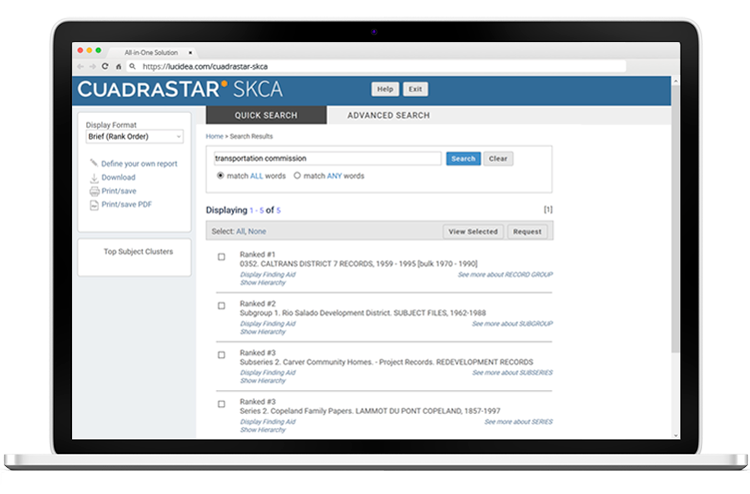750x494 pixels.
Task: Show Hierarchy for the Caltrans District 7 record
Action: click(262, 282)
